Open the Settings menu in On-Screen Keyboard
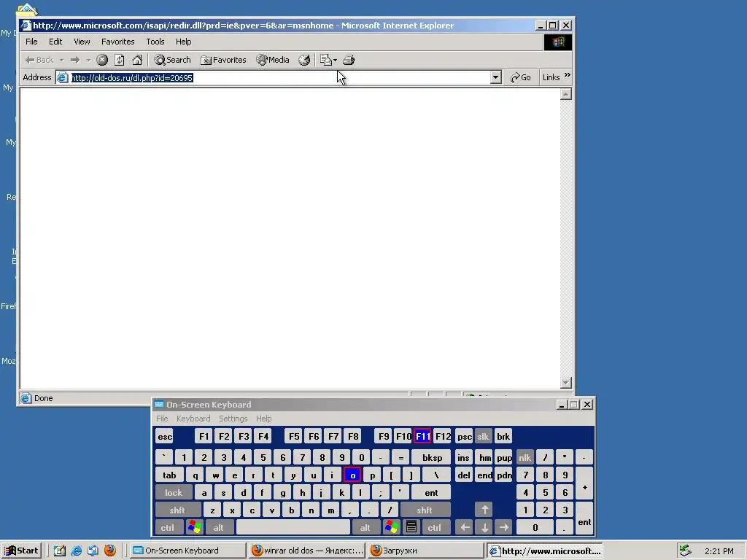Image resolution: width=747 pixels, height=560 pixels. coord(233,419)
